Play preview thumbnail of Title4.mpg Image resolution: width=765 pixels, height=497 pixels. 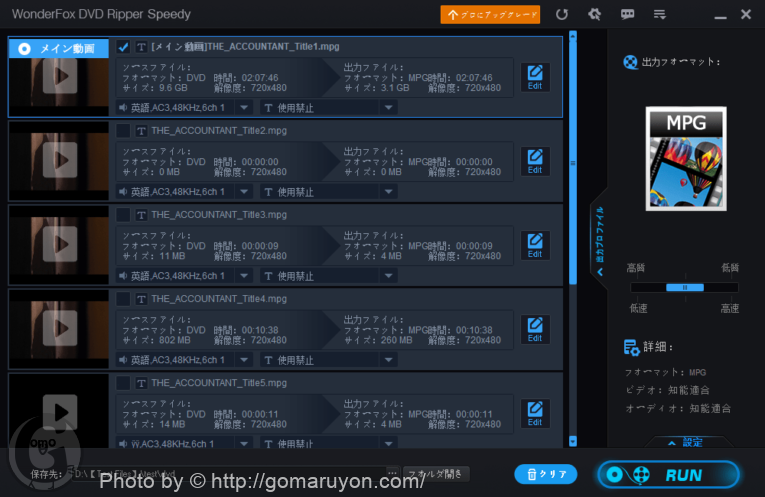60,328
